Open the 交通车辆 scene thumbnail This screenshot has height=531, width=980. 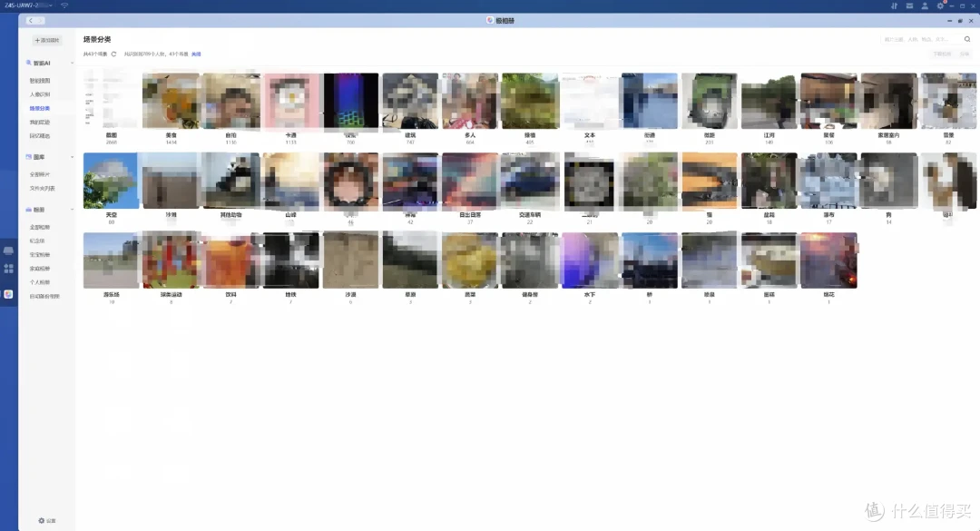(x=530, y=181)
